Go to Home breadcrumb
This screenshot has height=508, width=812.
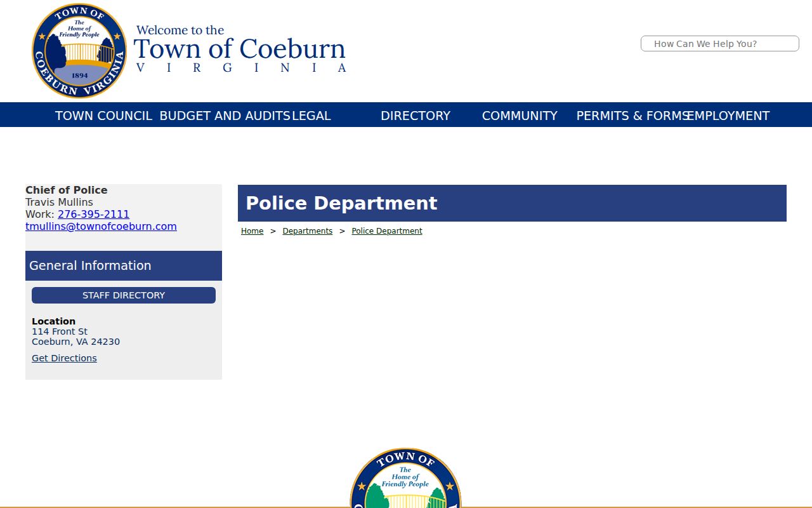pyautogui.click(x=252, y=231)
